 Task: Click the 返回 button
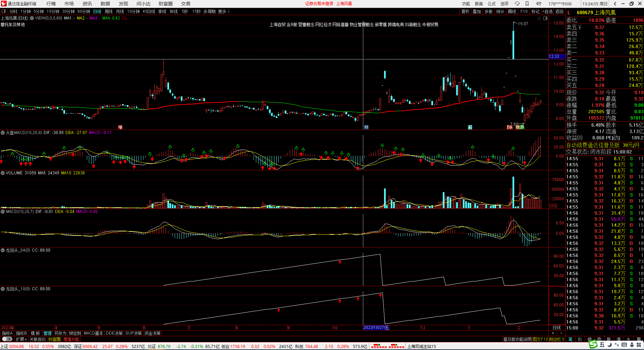[559, 11]
